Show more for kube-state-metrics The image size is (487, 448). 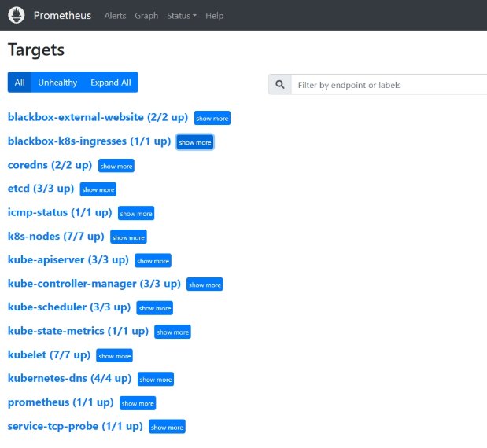[x=172, y=332]
